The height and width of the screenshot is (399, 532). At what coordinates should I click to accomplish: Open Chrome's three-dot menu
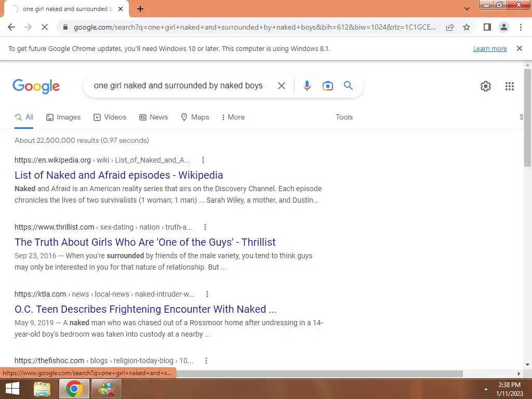click(x=521, y=27)
